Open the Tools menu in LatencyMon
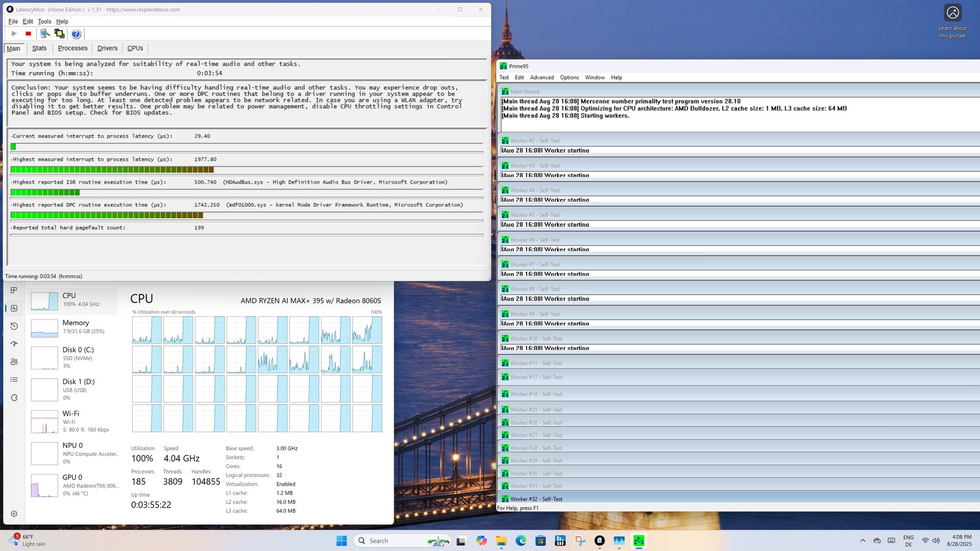Image resolution: width=980 pixels, height=551 pixels. pos(44,21)
